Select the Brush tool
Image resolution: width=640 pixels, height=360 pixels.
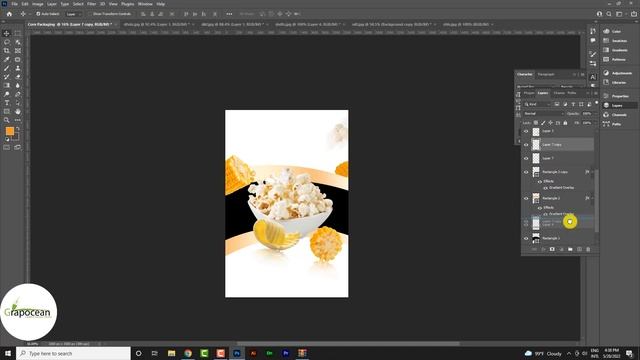point(7,68)
